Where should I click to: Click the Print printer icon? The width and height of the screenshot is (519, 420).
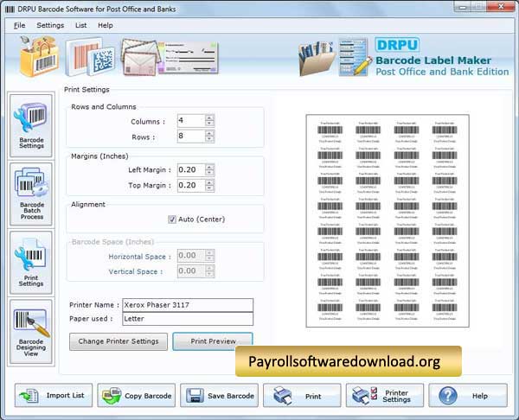click(x=282, y=396)
